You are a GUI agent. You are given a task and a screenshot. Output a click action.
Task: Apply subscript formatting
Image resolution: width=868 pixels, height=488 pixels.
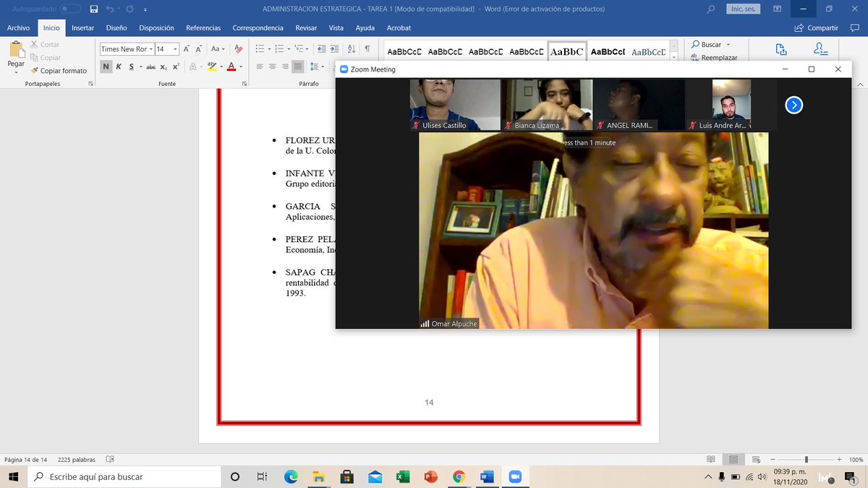[163, 67]
